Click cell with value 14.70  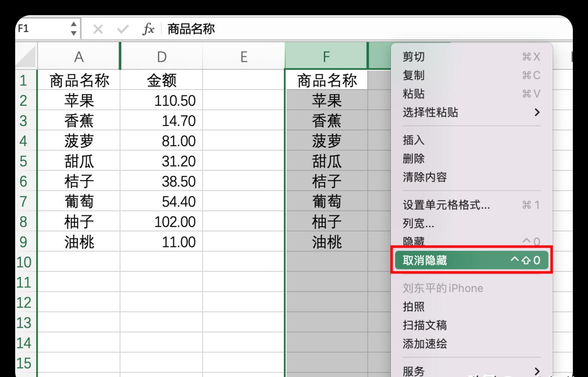[161, 121]
